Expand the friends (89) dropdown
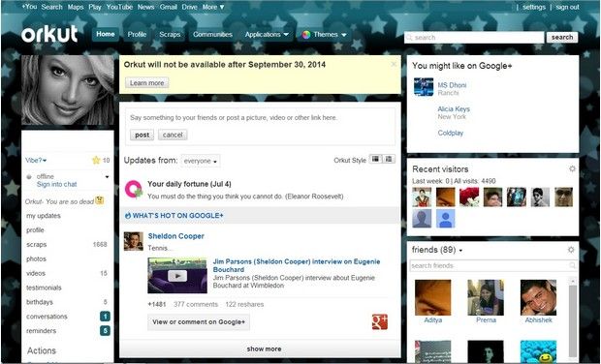Image resolution: width=601 pixels, height=364 pixels. (437, 250)
